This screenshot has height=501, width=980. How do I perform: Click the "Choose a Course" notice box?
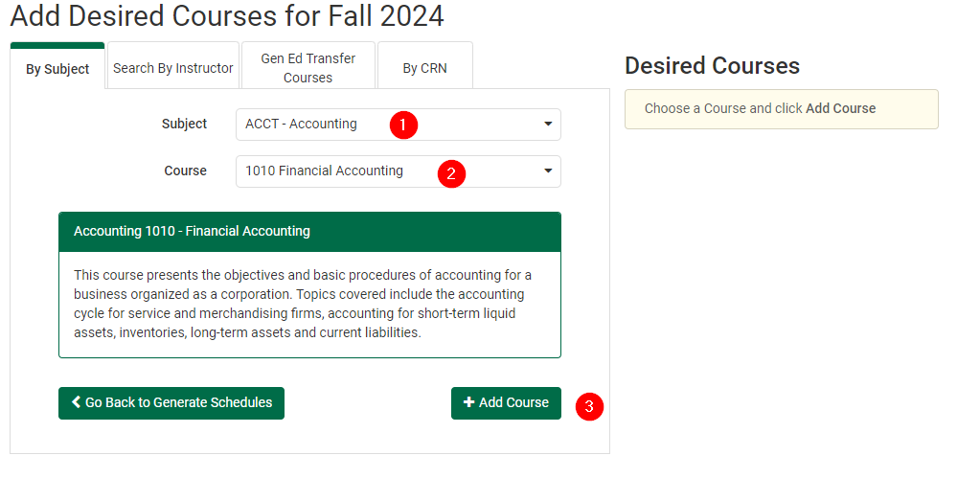(781, 109)
